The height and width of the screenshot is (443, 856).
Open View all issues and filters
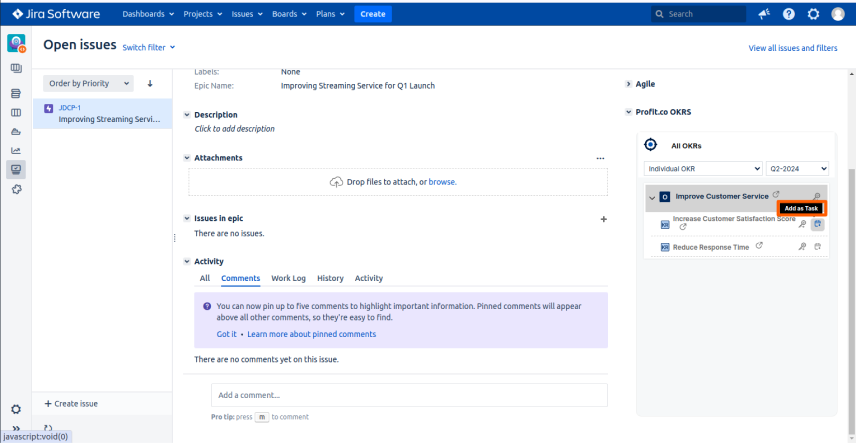pos(793,48)
